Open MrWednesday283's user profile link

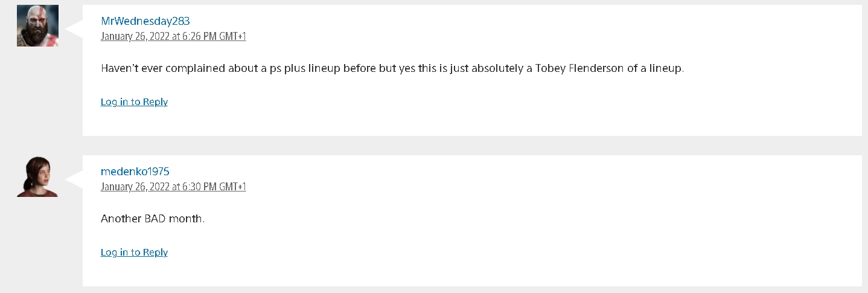[x=145, y=21]
